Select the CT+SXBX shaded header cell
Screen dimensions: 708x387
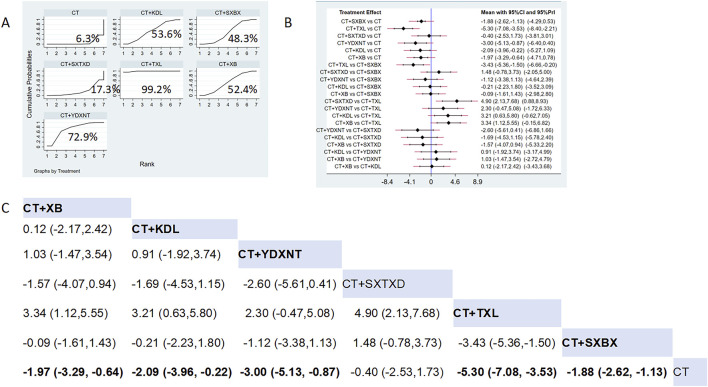click(x=617, y=342)
